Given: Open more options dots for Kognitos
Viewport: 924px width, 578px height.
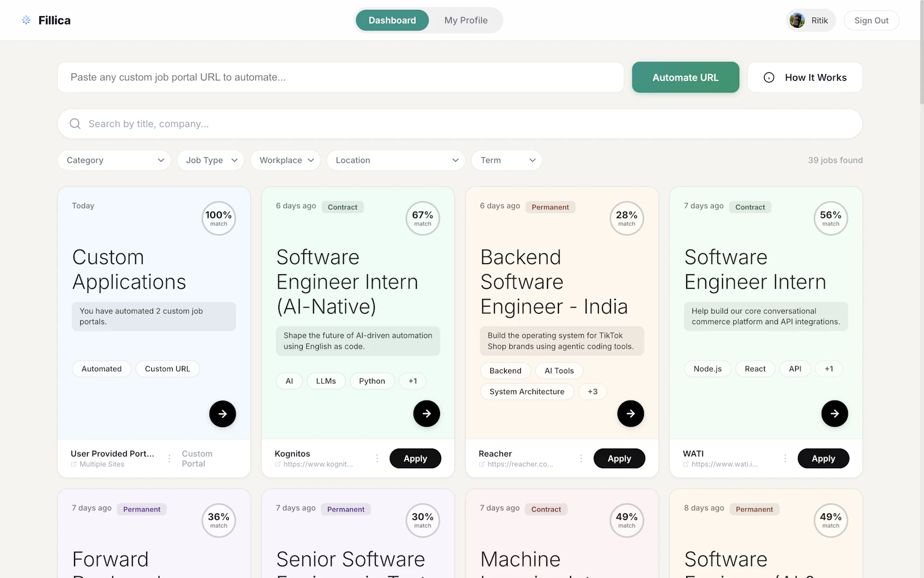Looking at the screenshot, I should pyautogui.click(x=377, y=458).
